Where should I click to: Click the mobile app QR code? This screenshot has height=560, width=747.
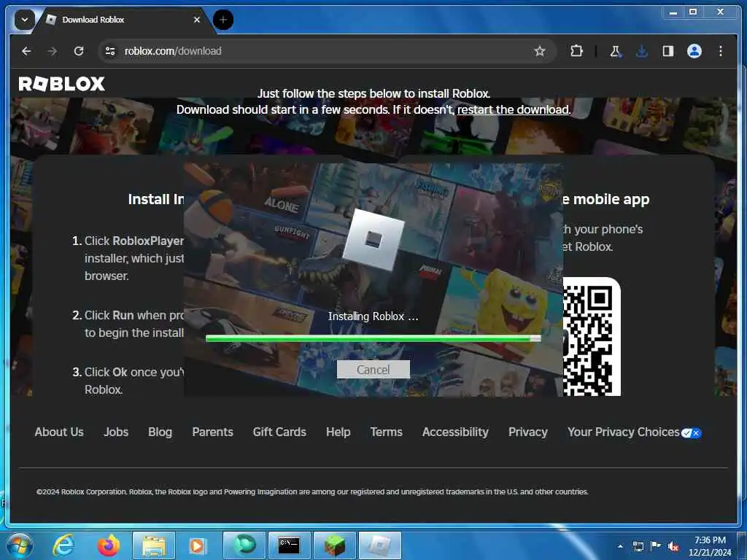591,337
